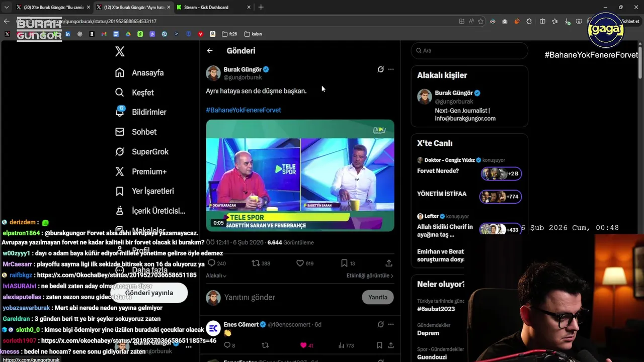Screen dimensions: 644x362
Task: Open the three-dot menu on the main post
Action: pos(391,69)
